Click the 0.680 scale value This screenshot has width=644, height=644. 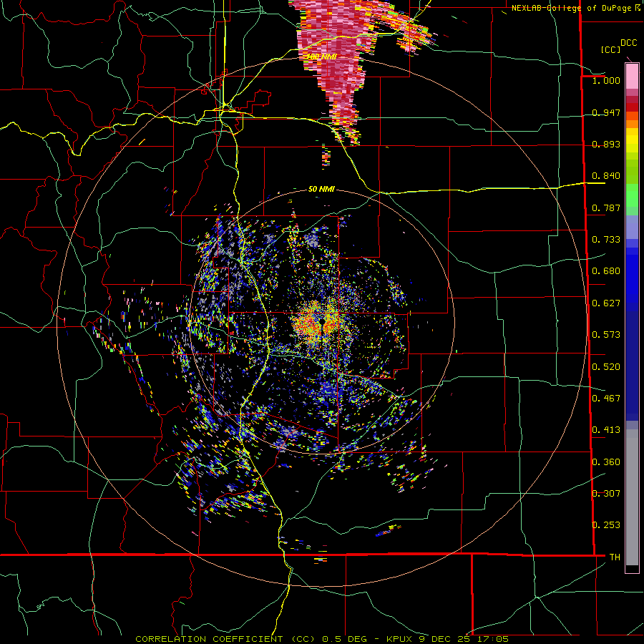(606, 271)
